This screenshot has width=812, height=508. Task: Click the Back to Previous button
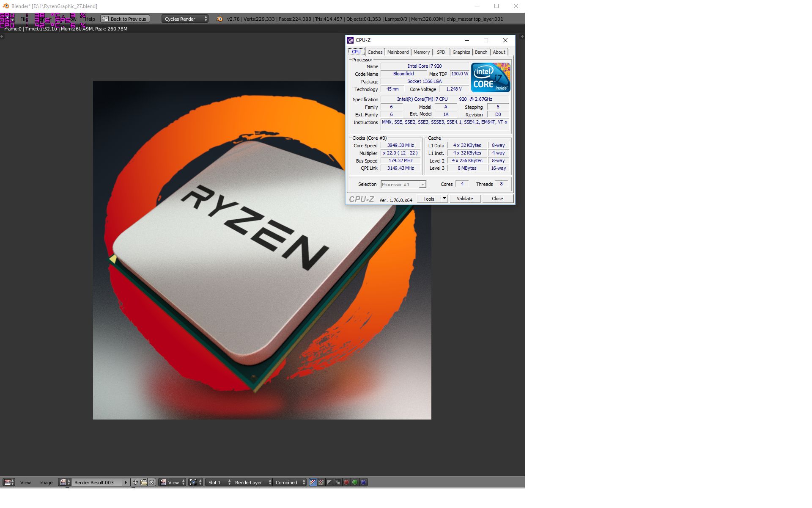click(125, 19)
